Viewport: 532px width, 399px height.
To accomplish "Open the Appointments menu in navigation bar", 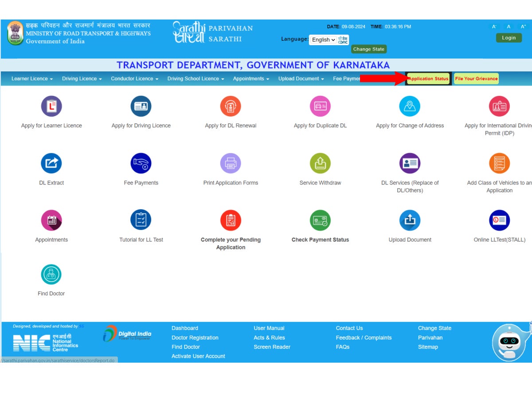I will tap(251, 78).
